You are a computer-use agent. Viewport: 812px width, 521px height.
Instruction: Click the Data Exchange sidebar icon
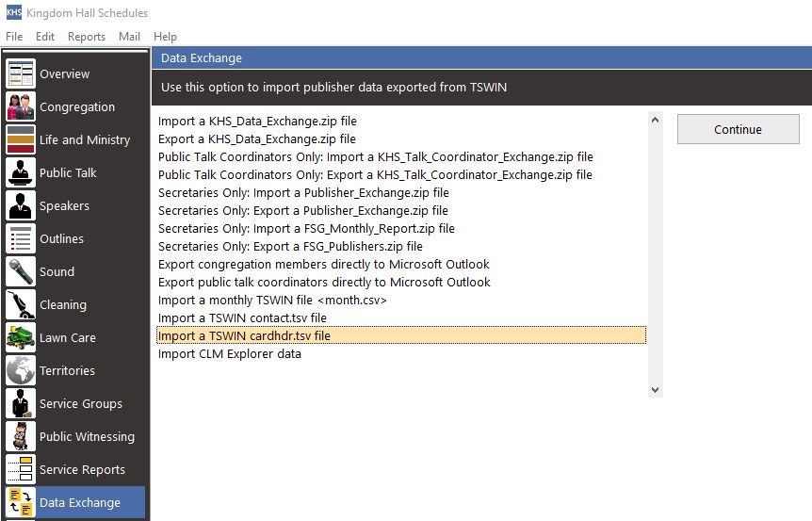click(x=21, y=502)
